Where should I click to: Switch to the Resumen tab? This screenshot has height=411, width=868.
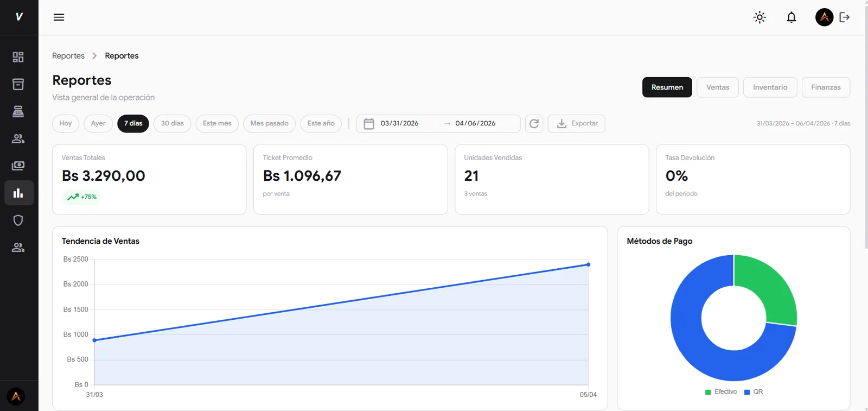click(667, 87)
